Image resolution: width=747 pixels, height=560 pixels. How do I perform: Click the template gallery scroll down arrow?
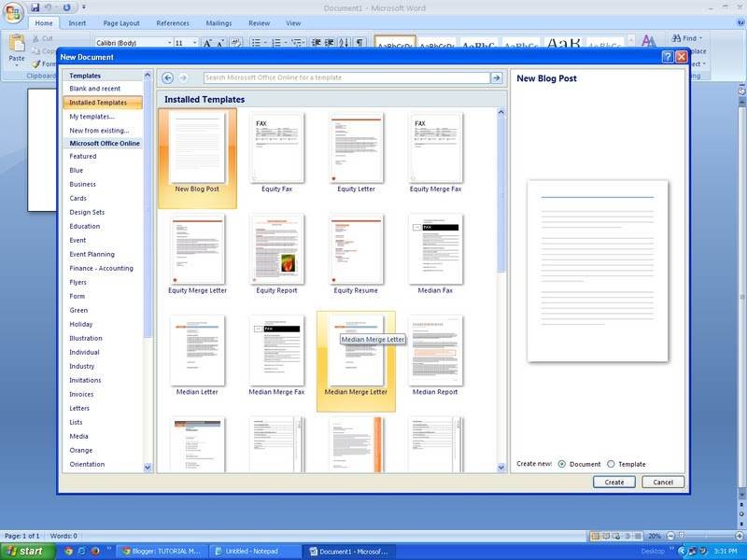pyautogui.click(x=500, y=468)
